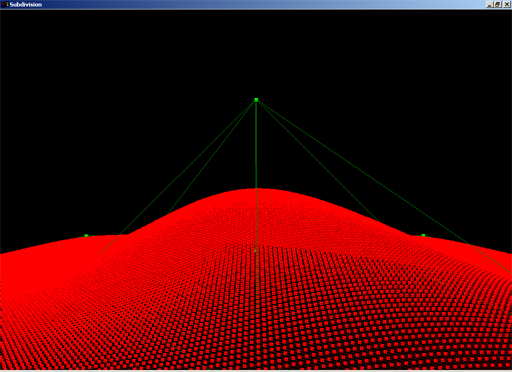Restore down the Subdivision window

[498, 5]
